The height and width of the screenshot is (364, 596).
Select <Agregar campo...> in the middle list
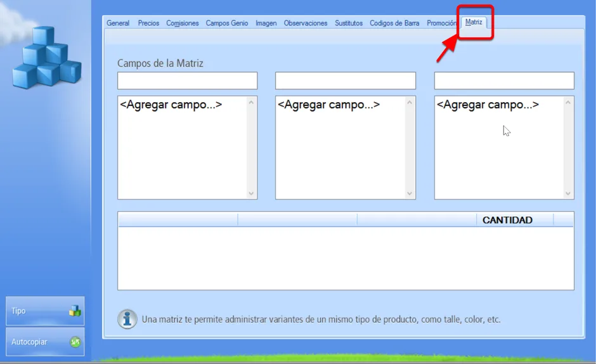coord(329,105)
